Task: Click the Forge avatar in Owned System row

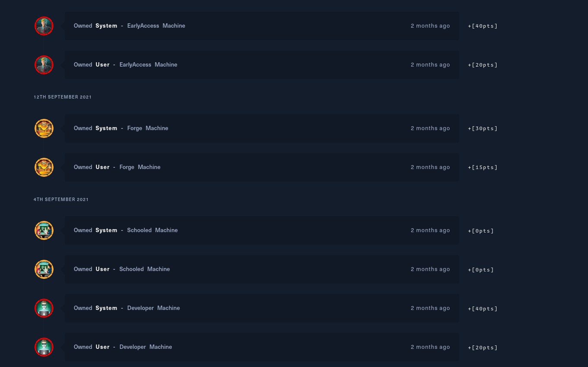Action: tap(44, 128)
